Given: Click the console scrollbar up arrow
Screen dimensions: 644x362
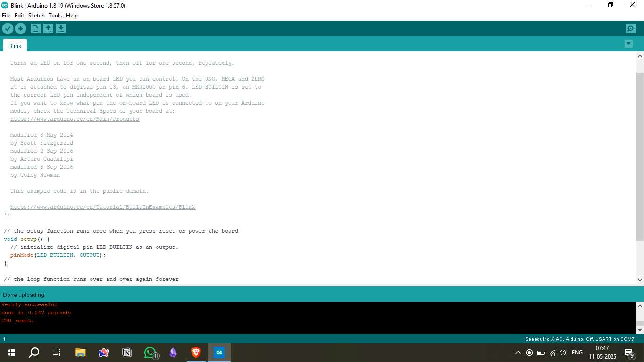Looking at the screenshot, I should coord(640,306).
